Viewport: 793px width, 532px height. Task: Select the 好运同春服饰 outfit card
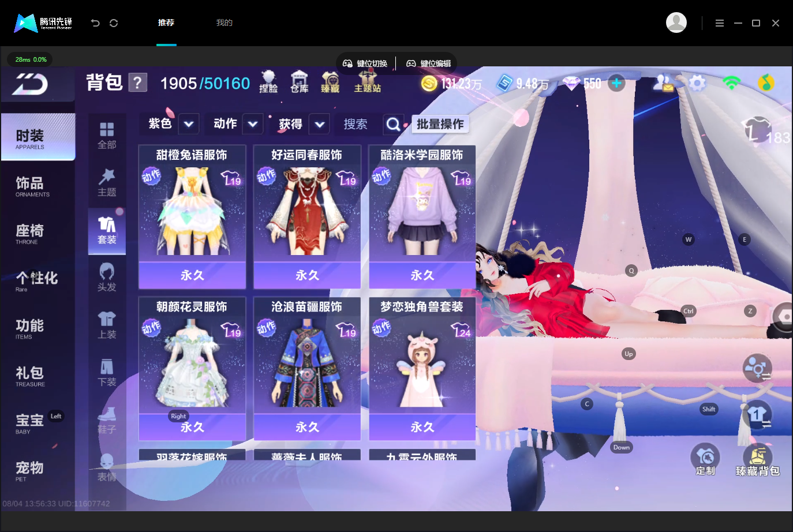pos(307,217)
